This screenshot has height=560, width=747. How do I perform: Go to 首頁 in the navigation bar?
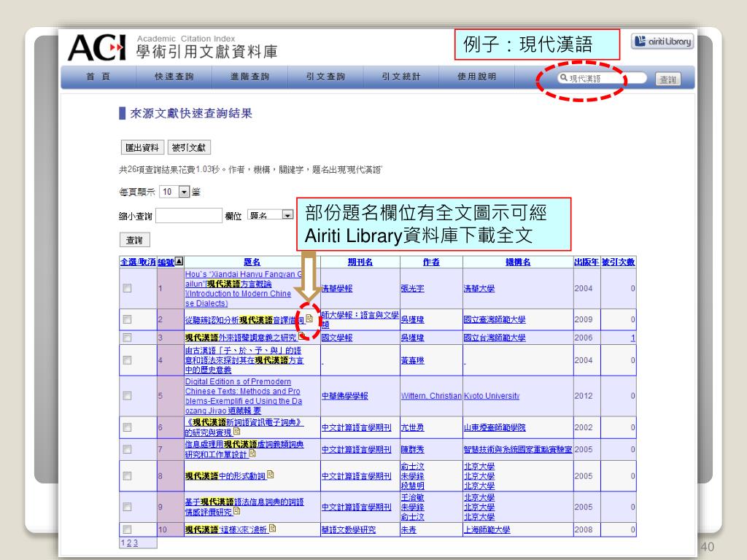tap(98, 77)
